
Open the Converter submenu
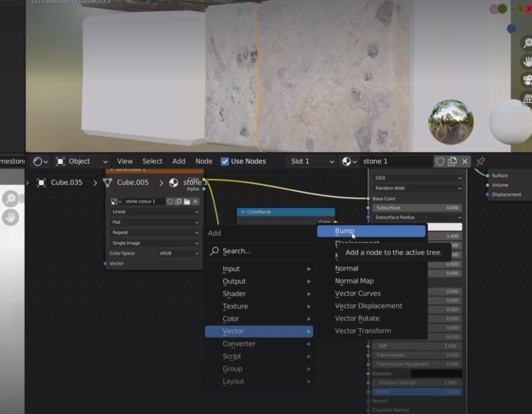click(259, 344)
